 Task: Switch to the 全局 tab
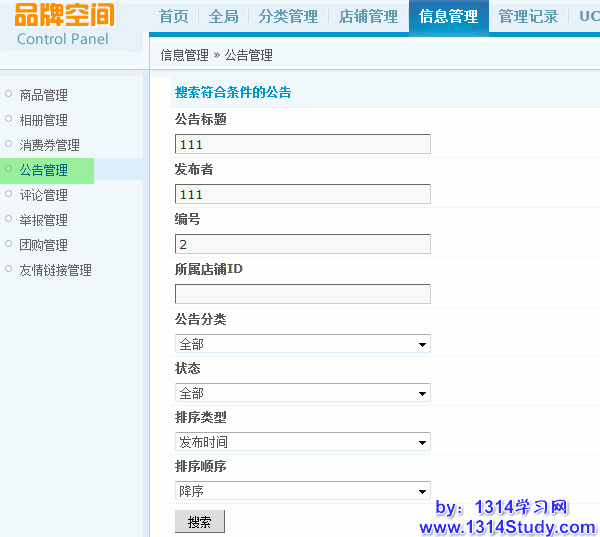[224, 17]
